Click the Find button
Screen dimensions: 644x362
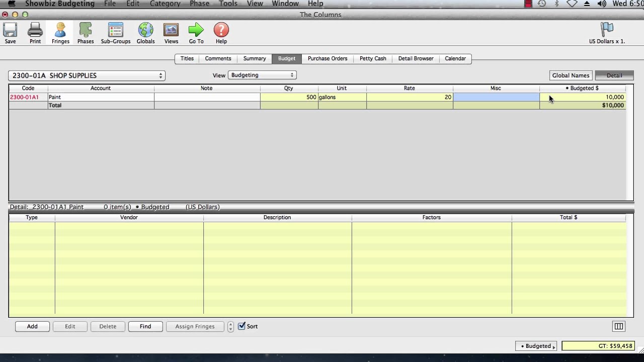[145, 326]
